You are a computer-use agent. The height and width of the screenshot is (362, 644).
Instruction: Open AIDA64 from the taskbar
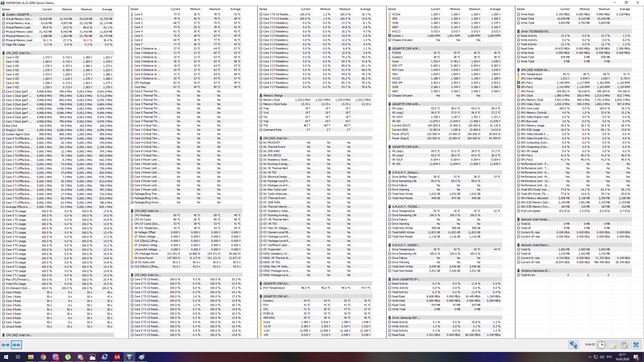(x=117, y=357)
